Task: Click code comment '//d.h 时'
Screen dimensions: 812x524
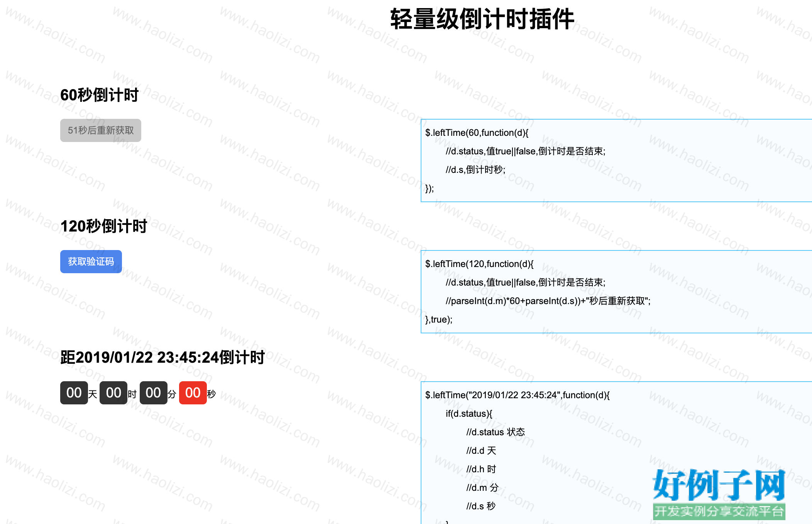Action: [x=481, y=469]
